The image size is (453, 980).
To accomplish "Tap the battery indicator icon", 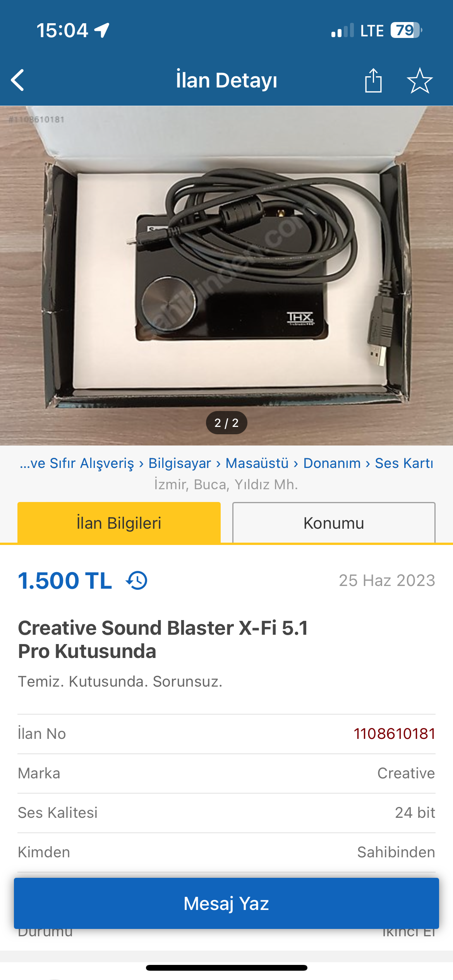I will tap(406, 30).
